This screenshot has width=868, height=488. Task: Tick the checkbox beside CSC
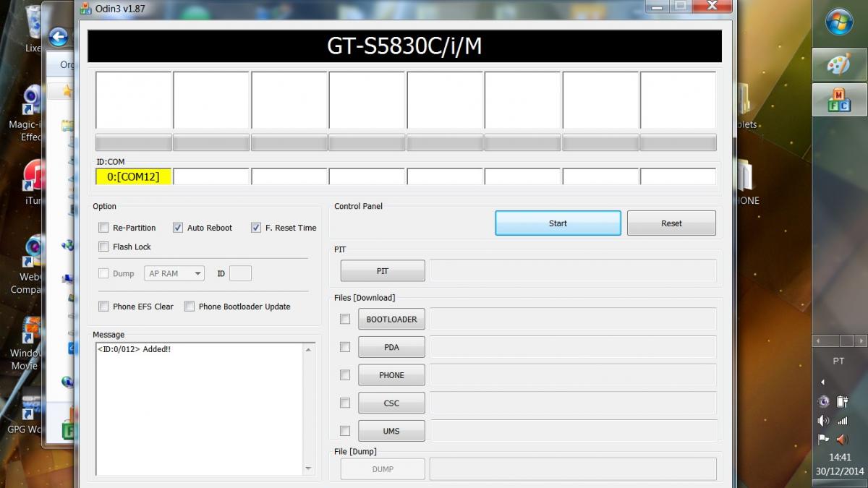tap(345, 403)
